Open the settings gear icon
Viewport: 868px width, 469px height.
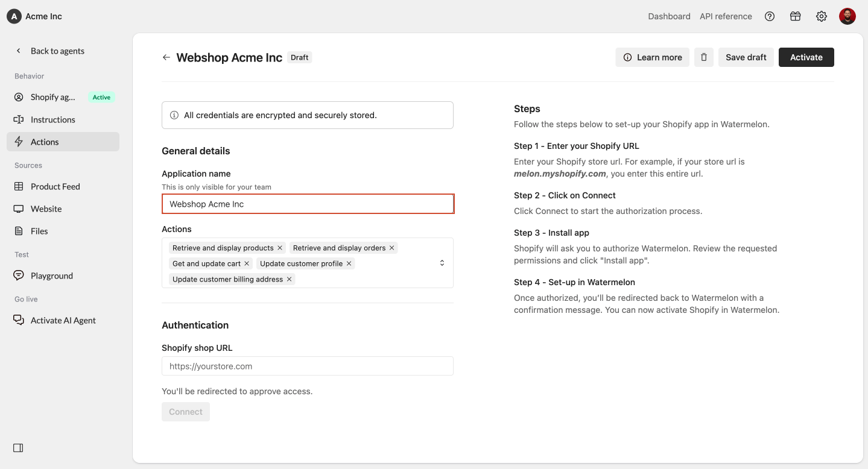tap(822, 16)
